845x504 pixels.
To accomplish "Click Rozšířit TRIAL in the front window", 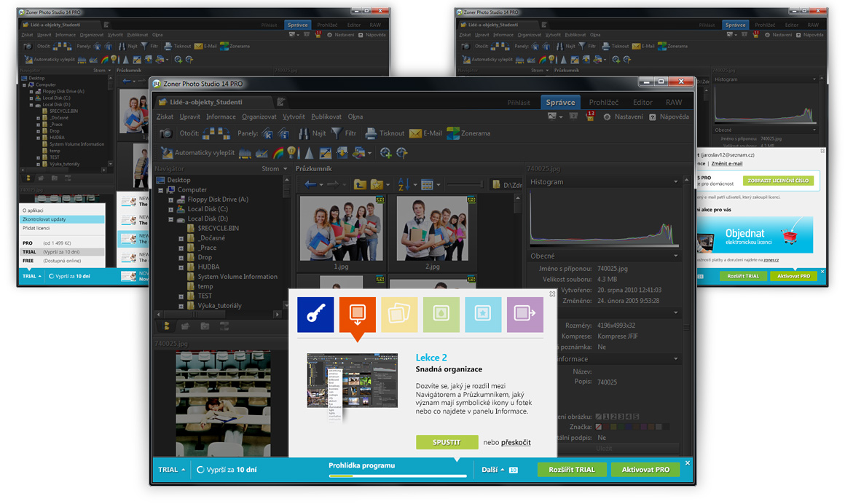I will 572,470.
